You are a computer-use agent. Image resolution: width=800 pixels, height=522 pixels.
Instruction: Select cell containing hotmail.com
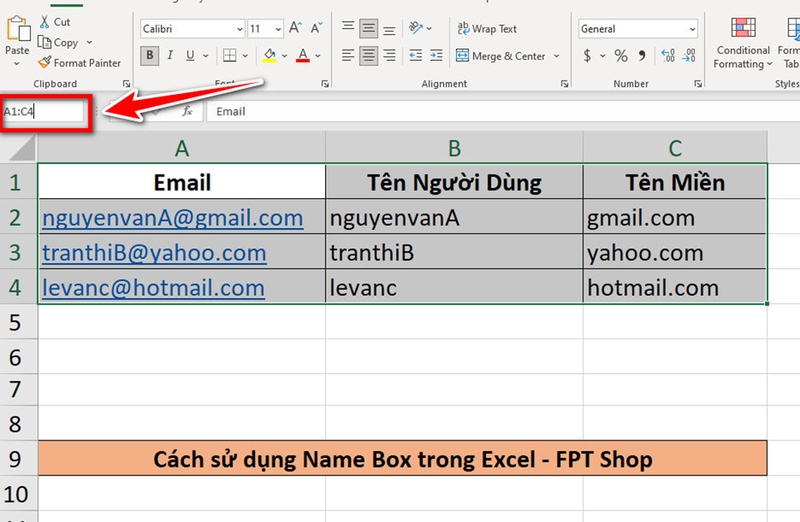[x=674, y=288]
